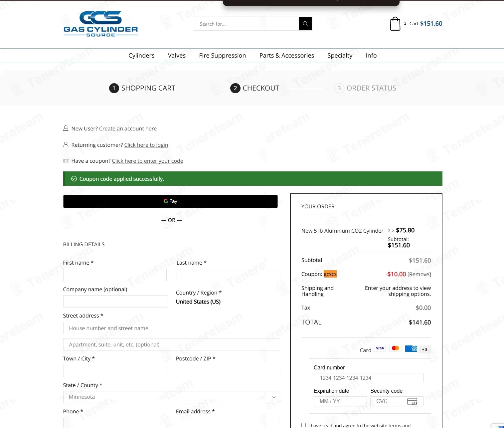Screen dimensions: 504x428
Task: Click the Click here to login link
Action: pos(146,145)
